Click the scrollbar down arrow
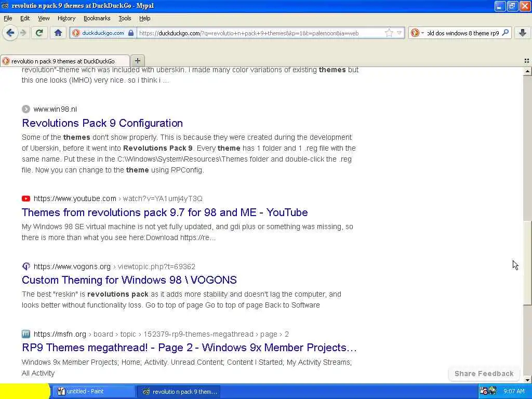The width and height of the screenshot is (532, 399). [527, 380]
